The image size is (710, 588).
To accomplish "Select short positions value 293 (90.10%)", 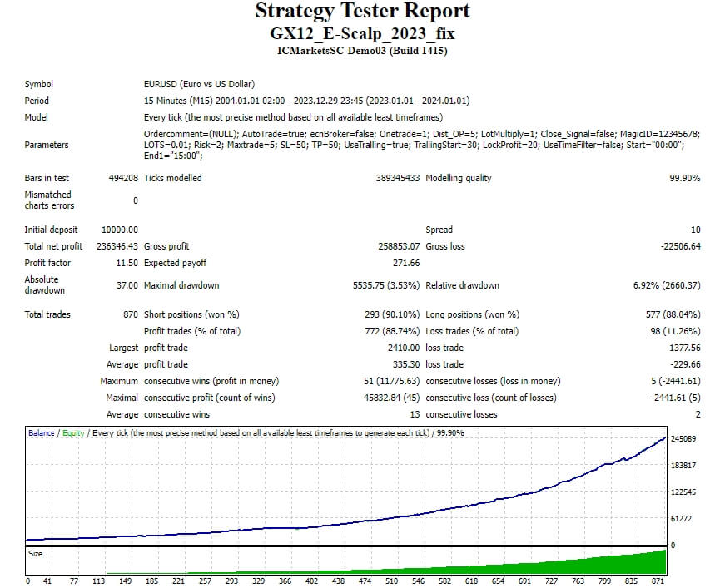I will point(392,314).
